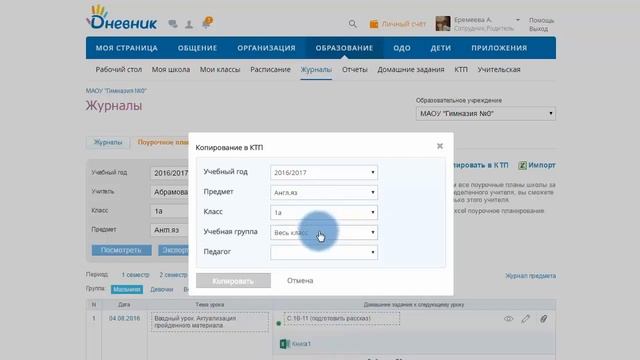Image resolution: width=640 pixels, height=360 pixels.
Task: Switch to Моя школа subtab
Action: coord(171,70)
